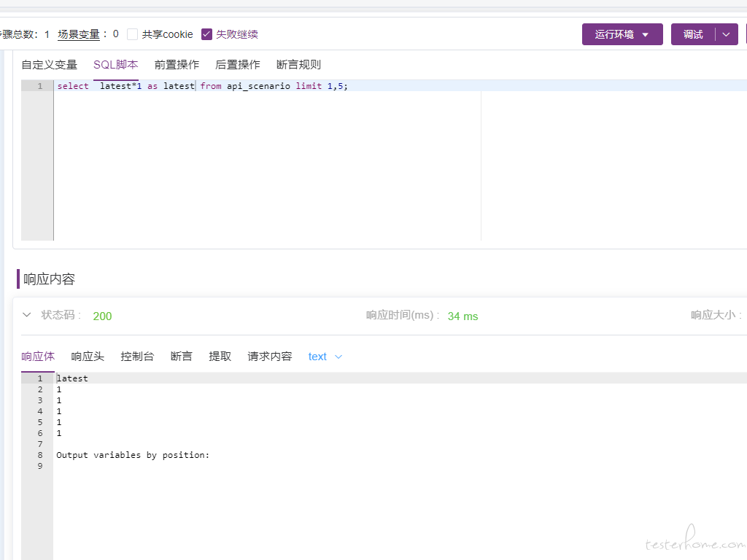The height and width of the screenshot is (560, 747).
Task: Switch to the 自定义变量 tab
Action: [49, 65]
